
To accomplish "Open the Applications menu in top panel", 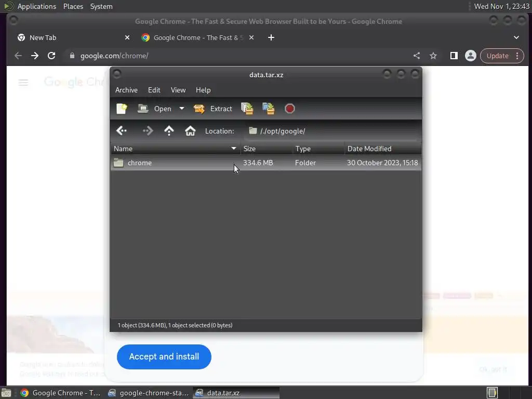I will coord(37,6).
